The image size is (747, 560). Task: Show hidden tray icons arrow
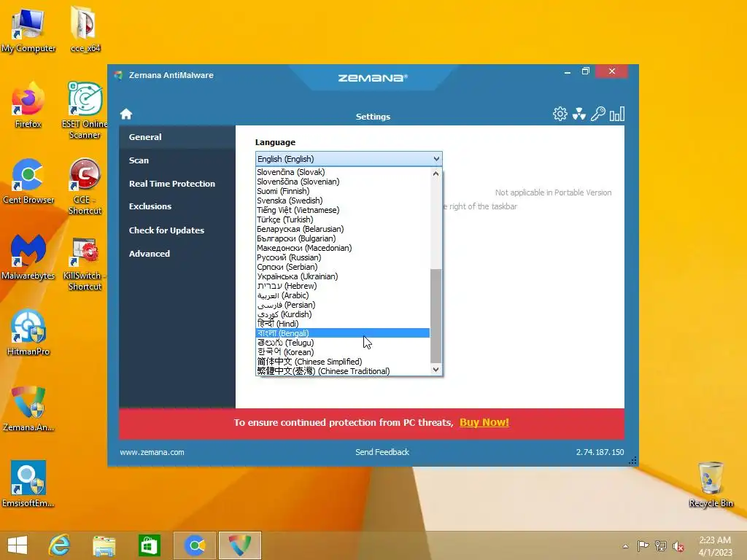[625, 546]
